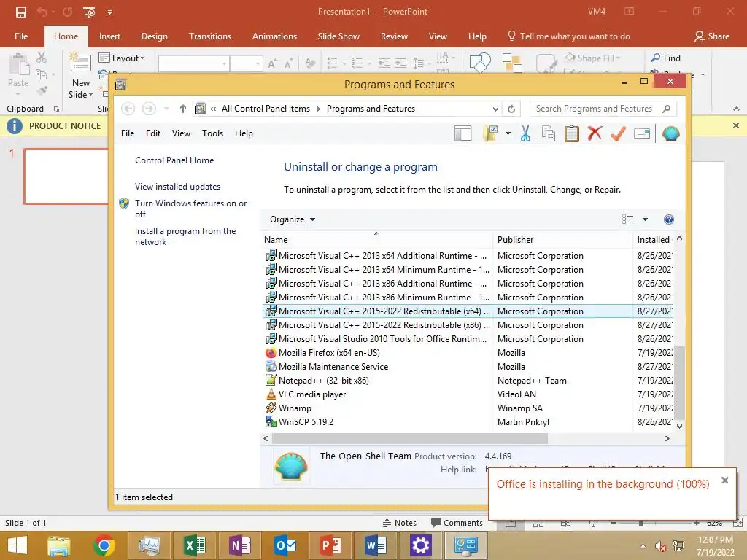Open the view options dropdown arrow
Screen dimensions: 747x560
[x=645, y=219]
